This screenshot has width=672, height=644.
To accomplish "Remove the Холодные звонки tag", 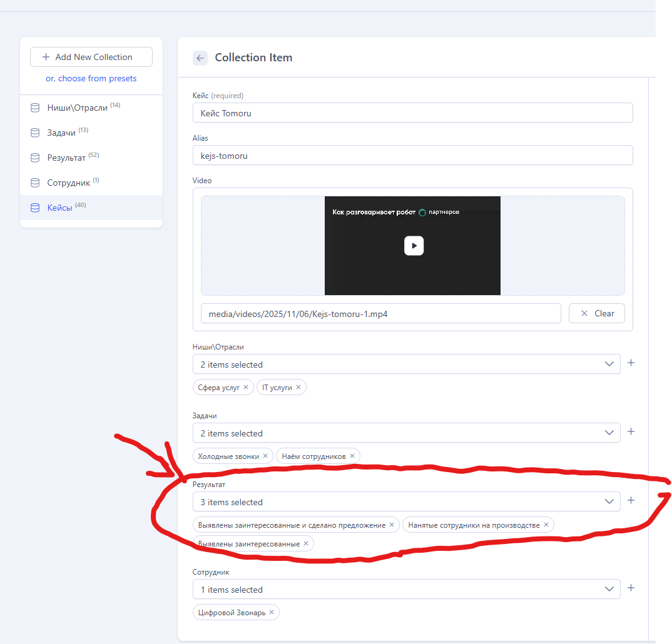I will [x=265, y=456].
